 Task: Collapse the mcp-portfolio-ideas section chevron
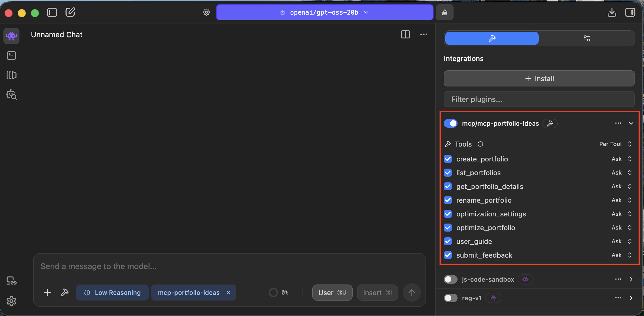[x=631, y=123]
